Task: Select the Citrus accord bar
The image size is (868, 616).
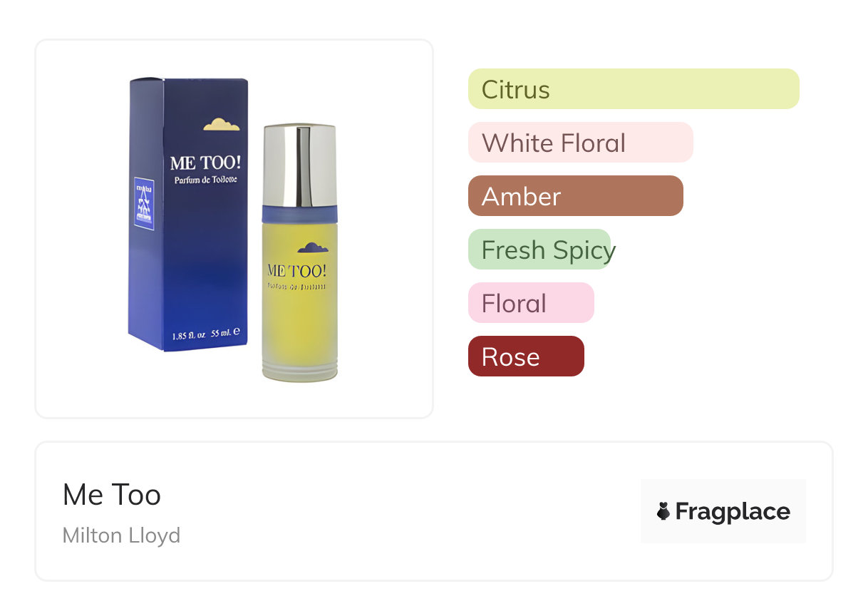Action: click(634, 89)
